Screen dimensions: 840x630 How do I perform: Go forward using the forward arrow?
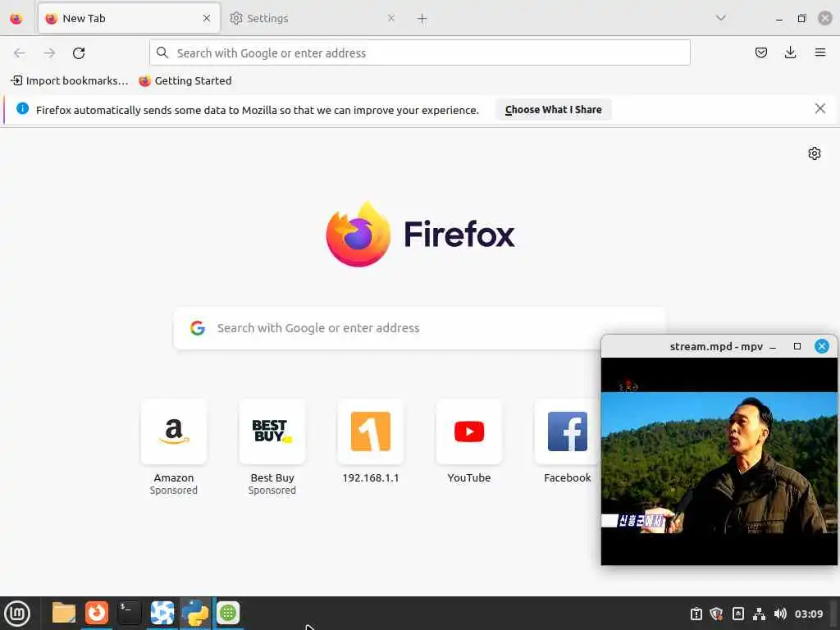(49, 53)
